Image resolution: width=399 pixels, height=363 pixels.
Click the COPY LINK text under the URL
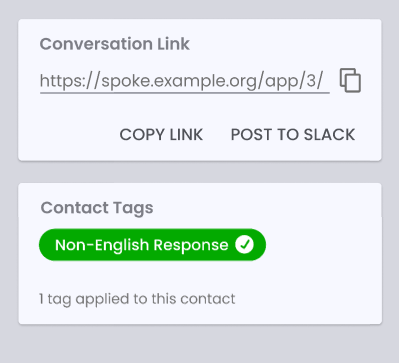pos(161,135)
